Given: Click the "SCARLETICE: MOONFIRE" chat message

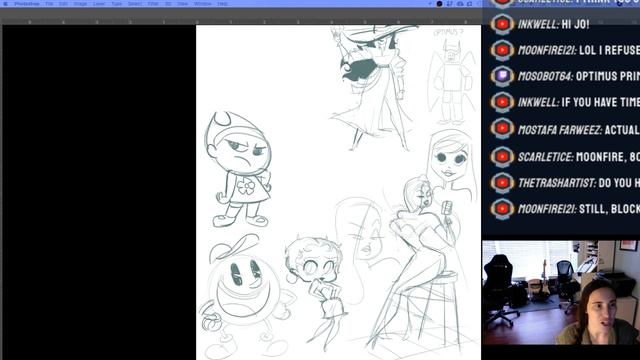Looking at the screenshot, I should pos(578,157).
